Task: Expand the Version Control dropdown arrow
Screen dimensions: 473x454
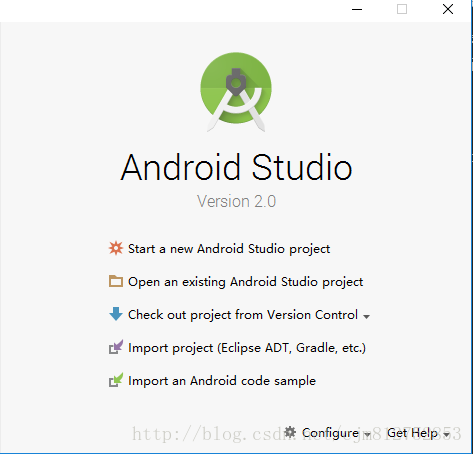Action: 366,317
